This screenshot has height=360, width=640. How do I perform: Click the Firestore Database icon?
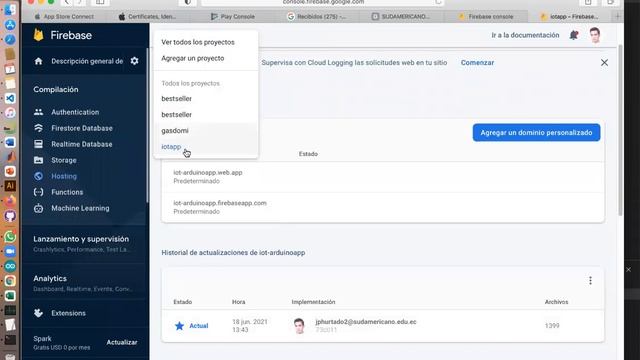(38, 128)
